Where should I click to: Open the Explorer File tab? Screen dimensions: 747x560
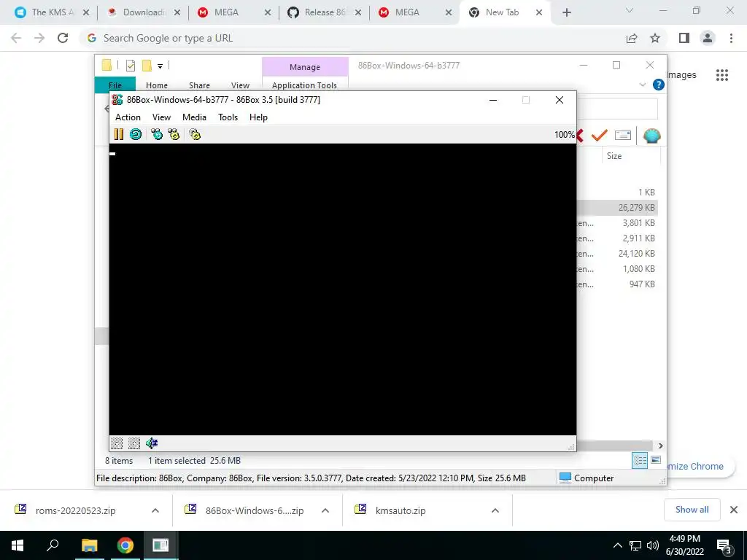tap(115, 85)
